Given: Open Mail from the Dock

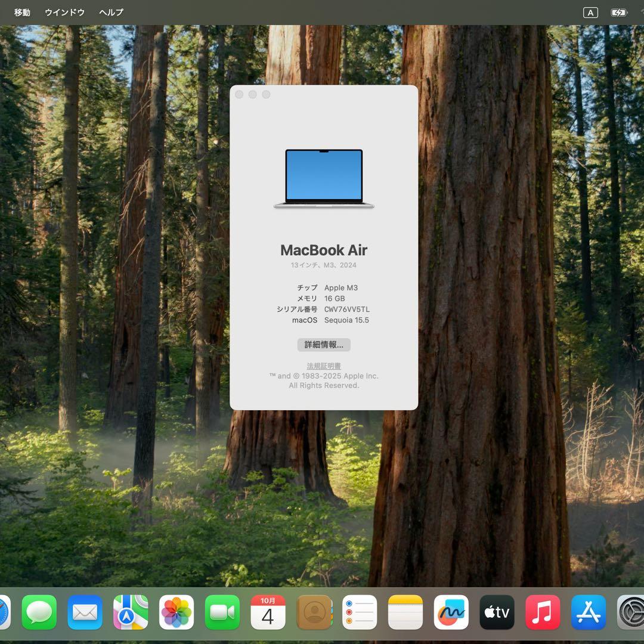Looking at the screenshot, I should coord(85,612).
